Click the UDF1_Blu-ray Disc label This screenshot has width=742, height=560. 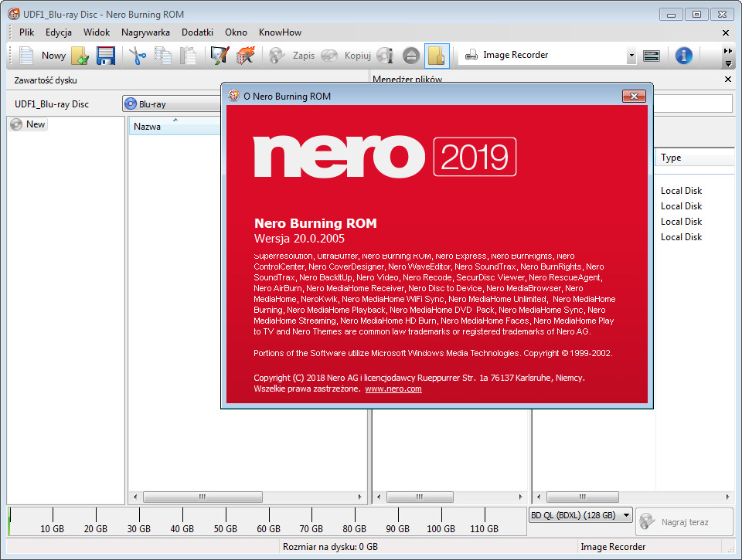tap(52, 104)
